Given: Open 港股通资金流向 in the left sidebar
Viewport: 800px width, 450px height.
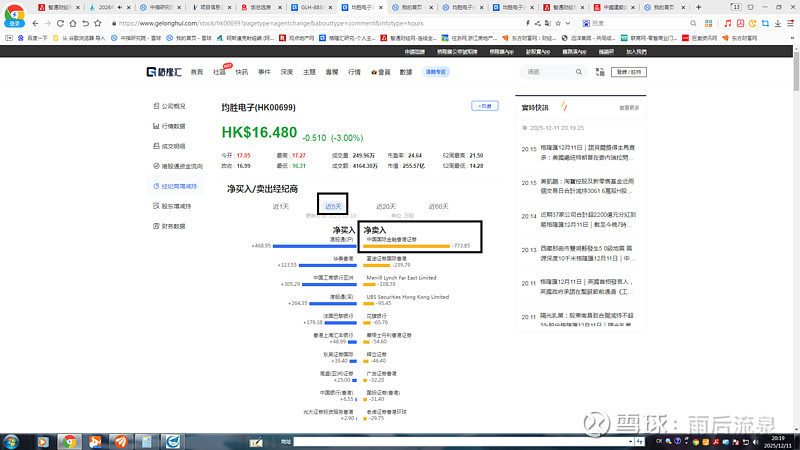Looking at the screenshot, I should point(178,166).
